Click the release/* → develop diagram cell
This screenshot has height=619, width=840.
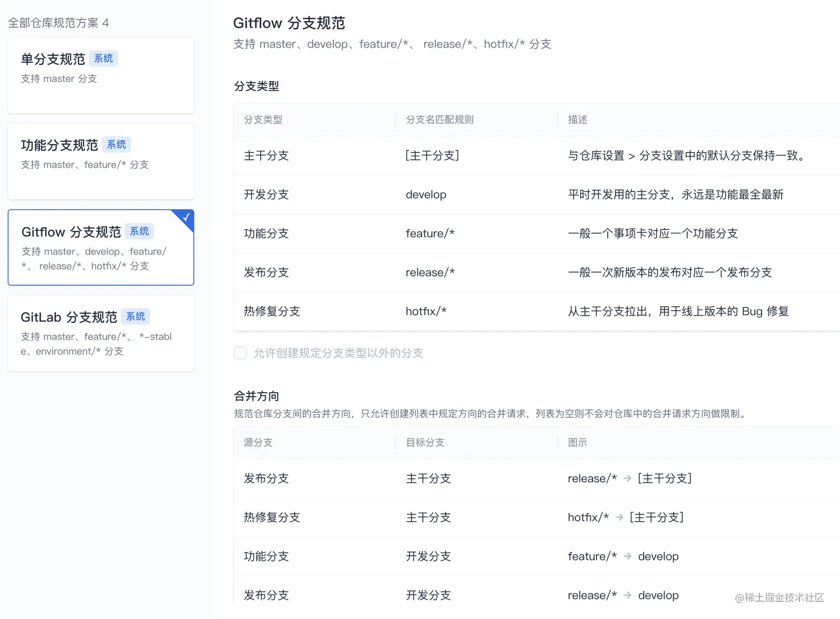click(623, 595)
